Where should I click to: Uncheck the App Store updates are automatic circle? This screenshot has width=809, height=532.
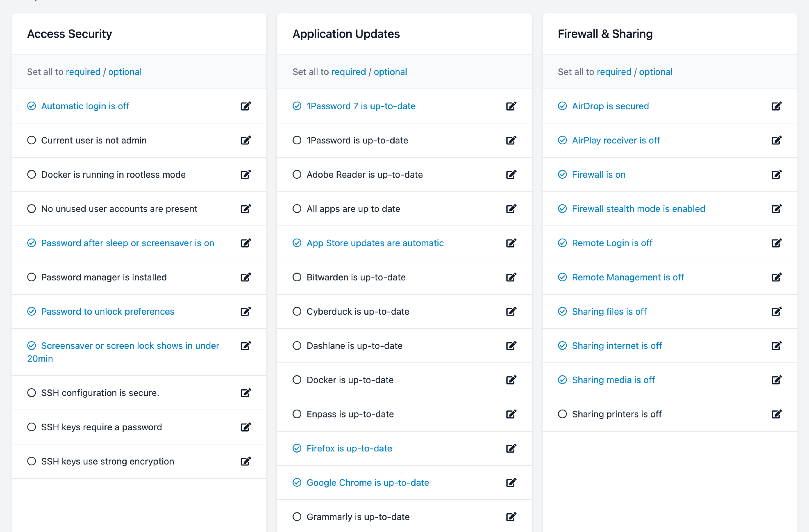click(x=297, y=243)
